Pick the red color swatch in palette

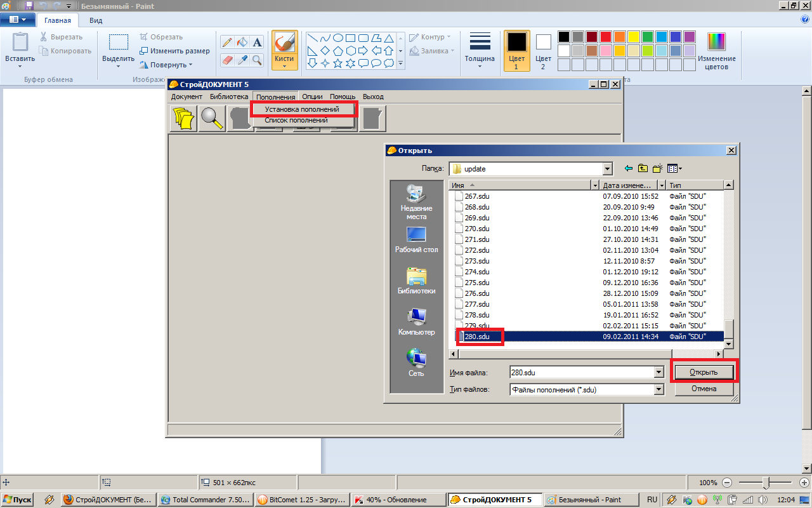click(x=605, y=36)
